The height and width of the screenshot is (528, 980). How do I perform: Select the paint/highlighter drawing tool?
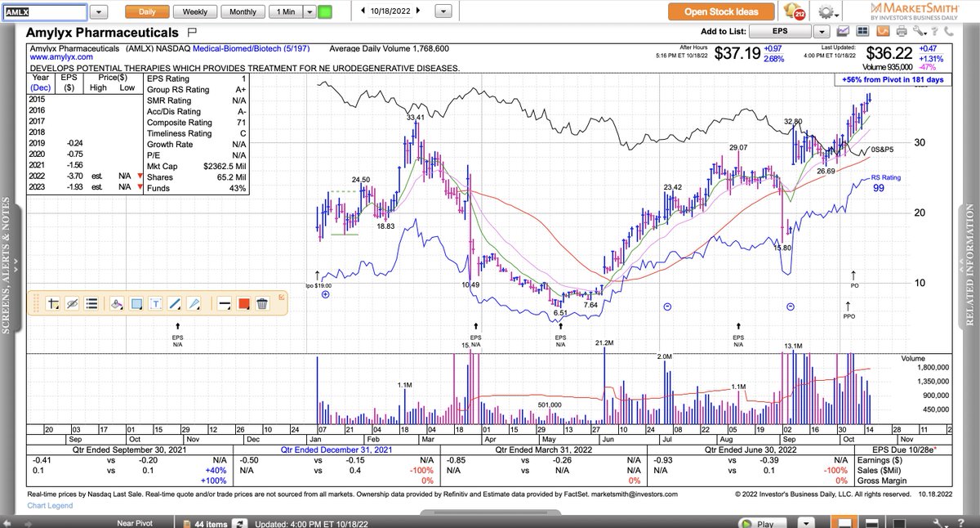[116, 303]
